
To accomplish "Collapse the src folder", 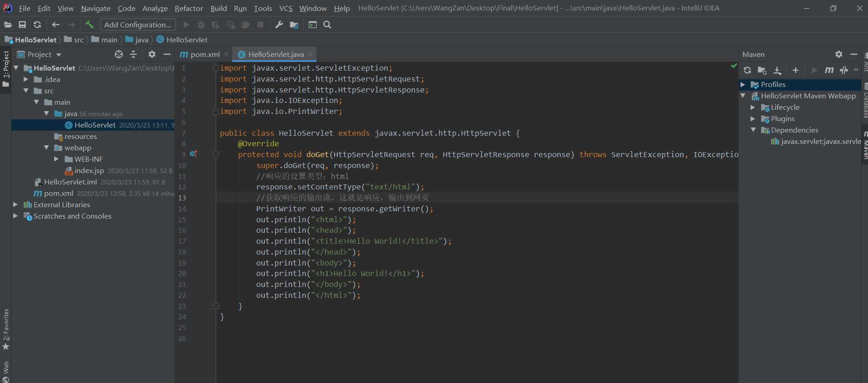I will (x=26, y=91).
